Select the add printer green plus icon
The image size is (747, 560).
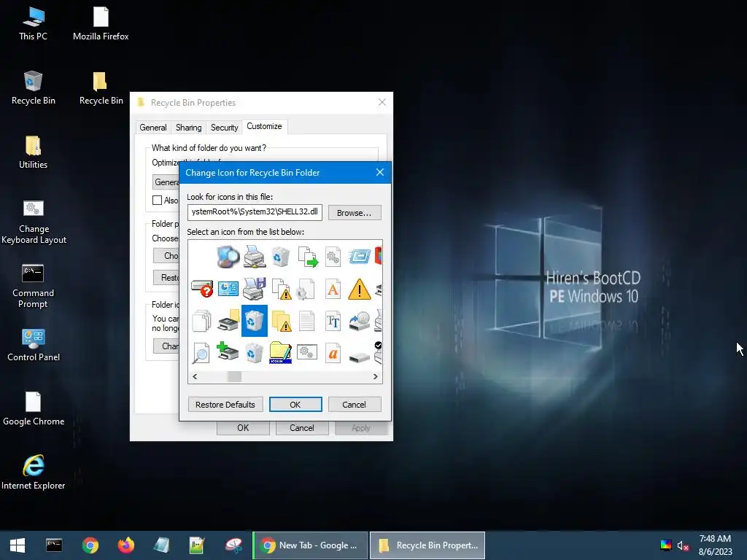click(228, 351)
